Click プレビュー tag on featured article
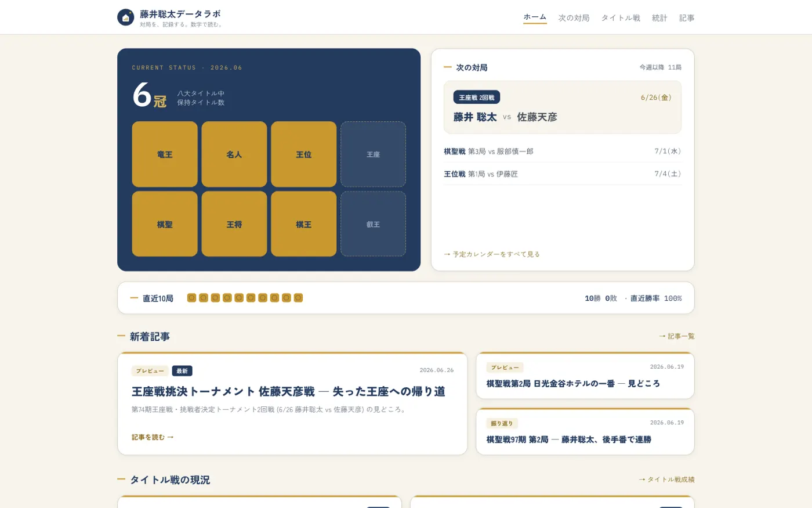The image size is (812, 508). [x=150, y=371]
